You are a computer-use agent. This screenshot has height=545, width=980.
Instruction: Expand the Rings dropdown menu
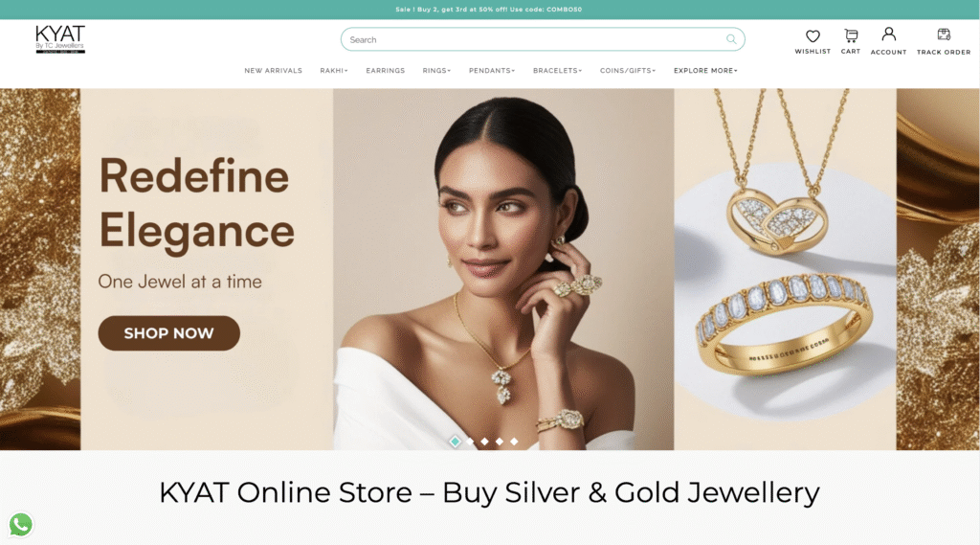click(436, 71)
